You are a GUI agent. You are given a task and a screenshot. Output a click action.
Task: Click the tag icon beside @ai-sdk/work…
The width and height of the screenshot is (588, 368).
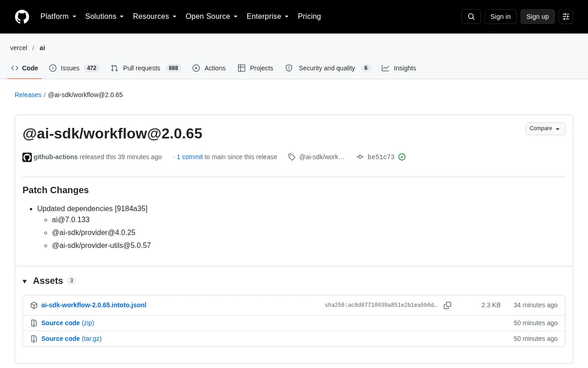click(x=292, y=157)
